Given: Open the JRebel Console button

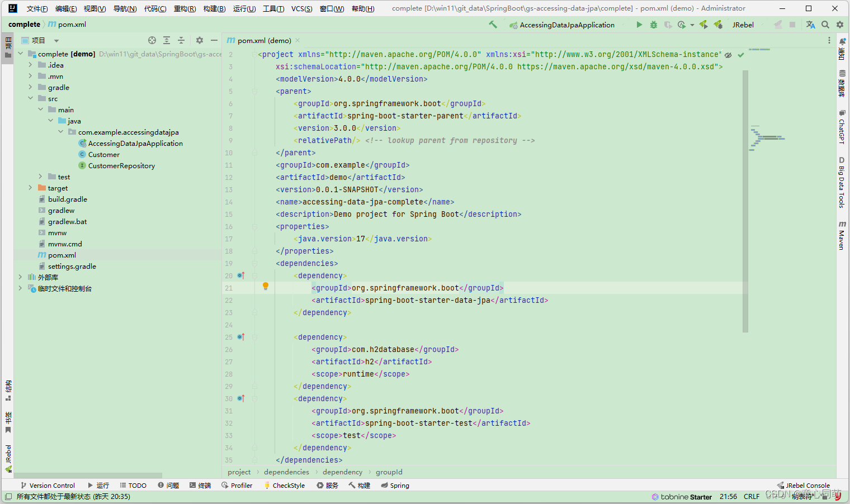Looking at the screenshot, I should click(804, 485).
